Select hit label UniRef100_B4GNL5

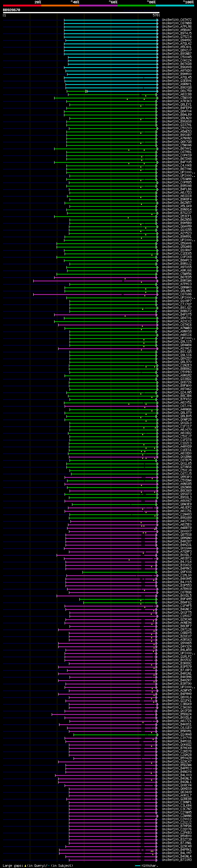[x=177, y=778]
